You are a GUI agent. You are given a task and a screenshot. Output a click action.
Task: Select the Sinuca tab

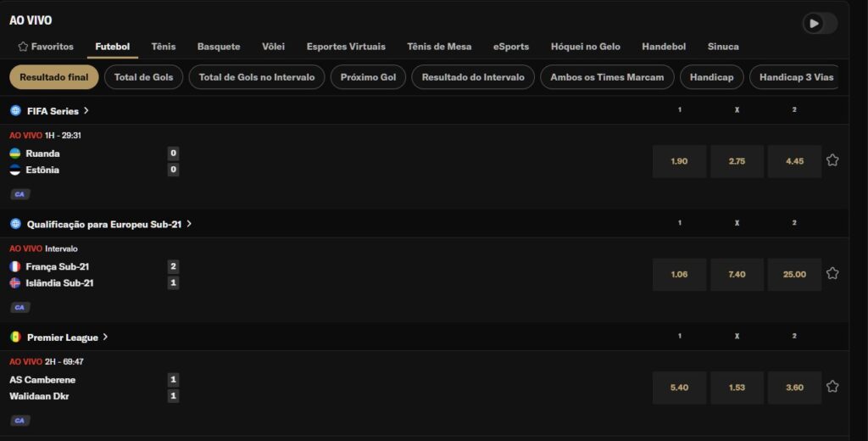pos(723,47)
